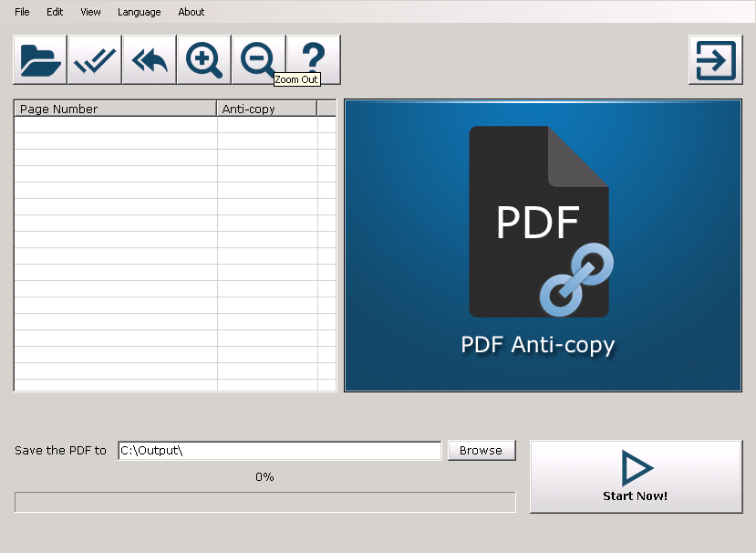This screenshot has width=756, height=553.
Task: Browse for an output folder
Action: point(481,450)
